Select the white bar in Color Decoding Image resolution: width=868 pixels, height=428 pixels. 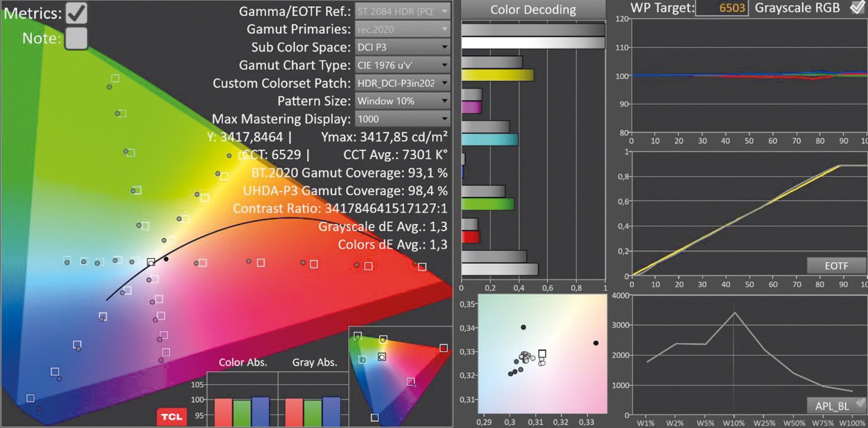click(x=533, y=43)
